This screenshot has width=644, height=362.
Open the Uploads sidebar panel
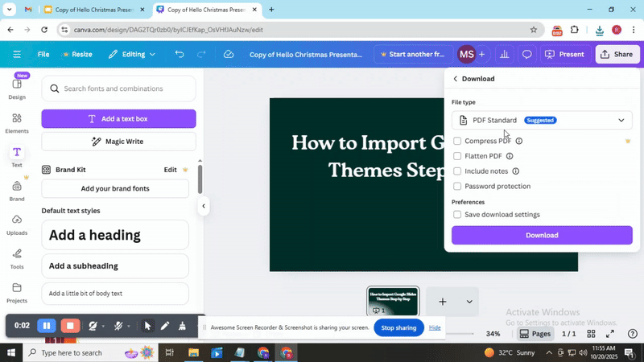[17, 224]
